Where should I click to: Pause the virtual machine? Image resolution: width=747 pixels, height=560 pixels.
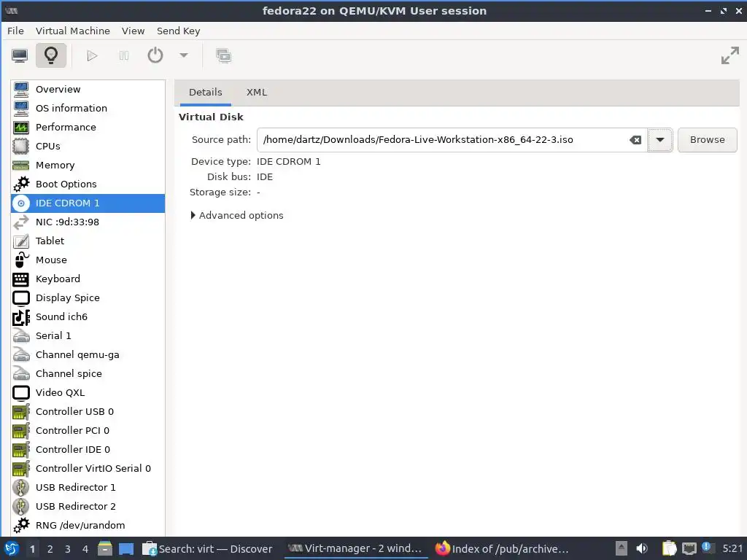[124, 55]
